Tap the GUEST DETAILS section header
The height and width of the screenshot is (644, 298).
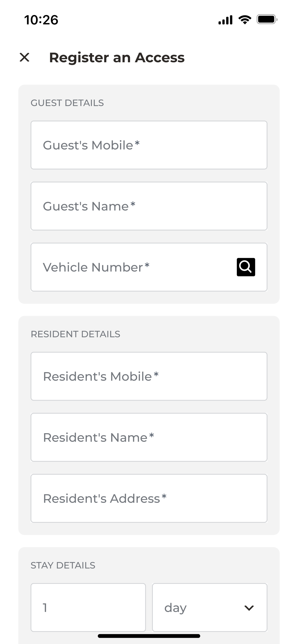67,103
